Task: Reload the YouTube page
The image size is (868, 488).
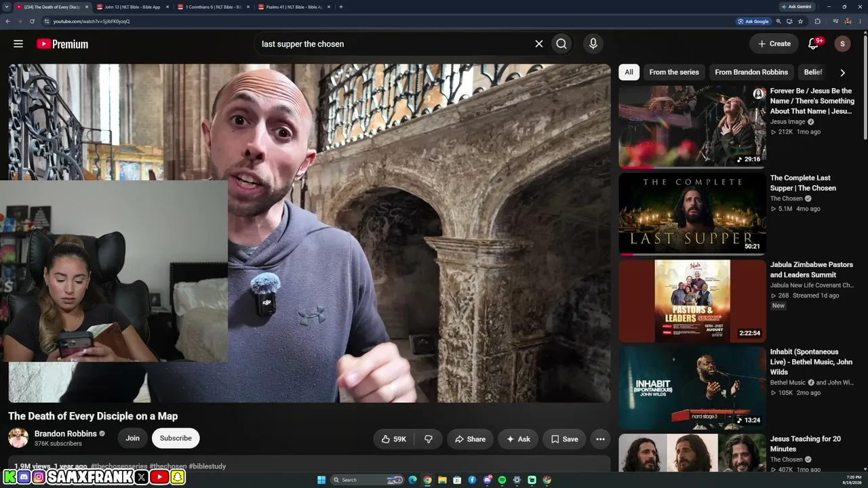Action: (32, 21)
